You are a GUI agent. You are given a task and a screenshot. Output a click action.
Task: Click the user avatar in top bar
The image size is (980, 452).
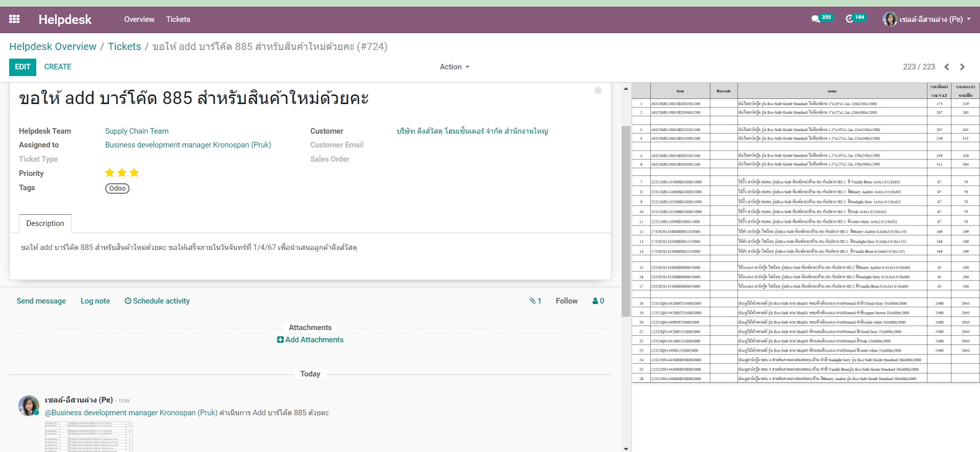click(890, 19)
